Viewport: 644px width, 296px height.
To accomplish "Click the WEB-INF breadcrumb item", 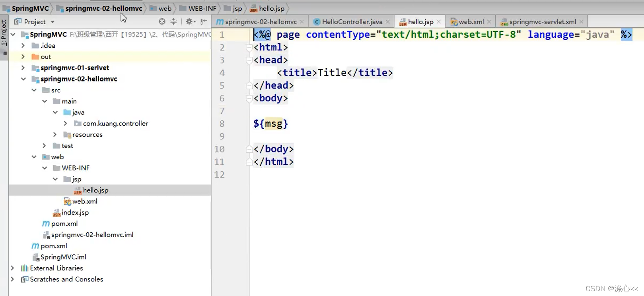I will [198, 8].
